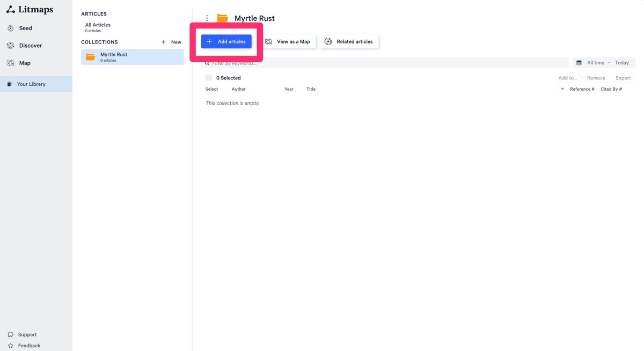The image size is (644, 351).
Task: Click the Support chat bubble icon
Action: pos(11,334)
